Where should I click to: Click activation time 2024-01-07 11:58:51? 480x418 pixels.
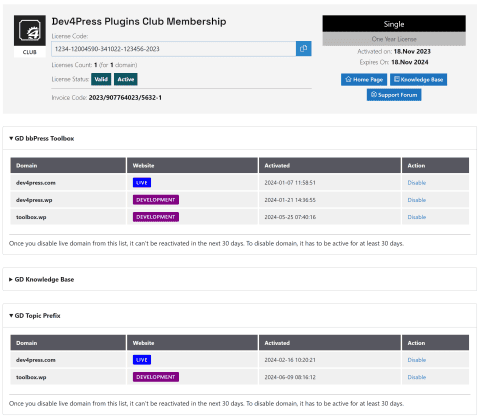tap(290, 183)
